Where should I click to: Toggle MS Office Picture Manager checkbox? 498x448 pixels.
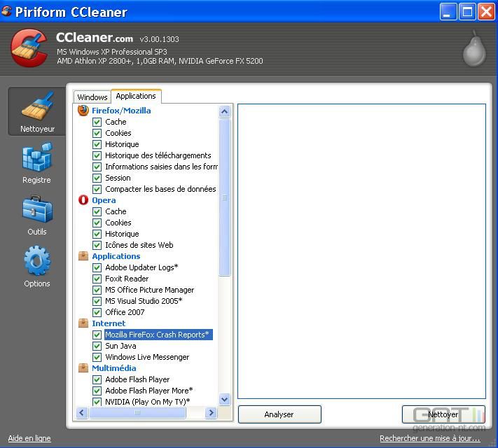pyautogui.click(x=97, y=290)
